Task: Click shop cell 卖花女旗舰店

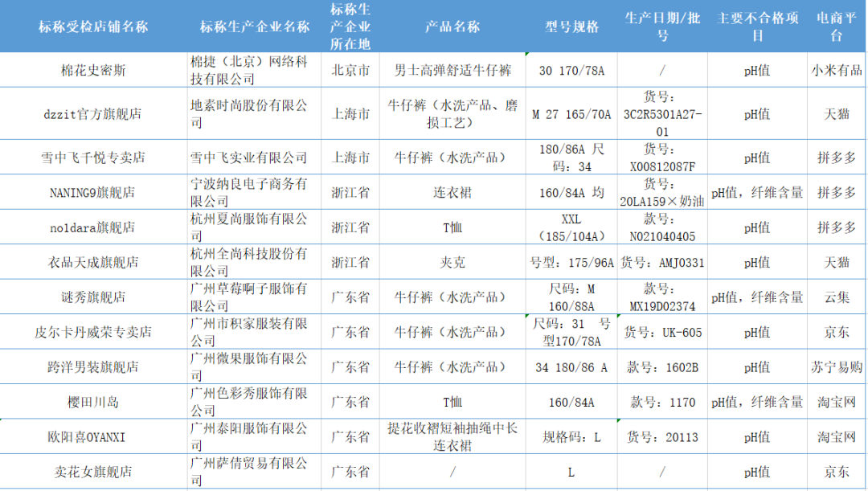Action: 93,472
